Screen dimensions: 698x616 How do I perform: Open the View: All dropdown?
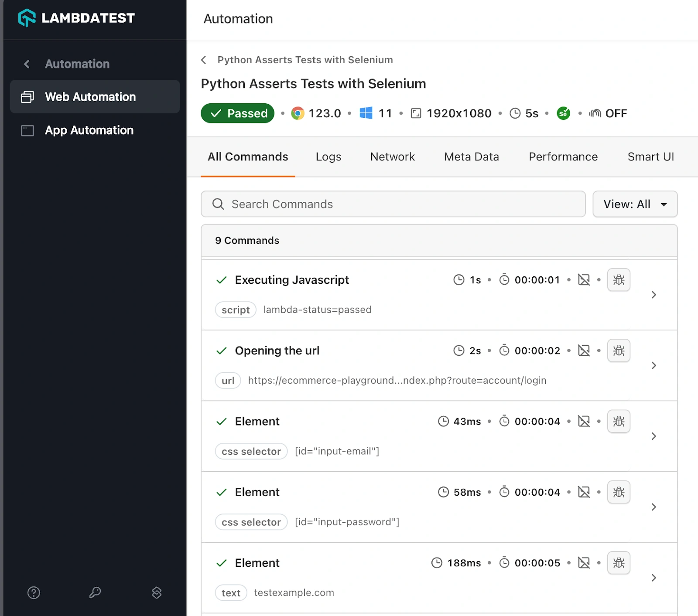coord(635,204)
